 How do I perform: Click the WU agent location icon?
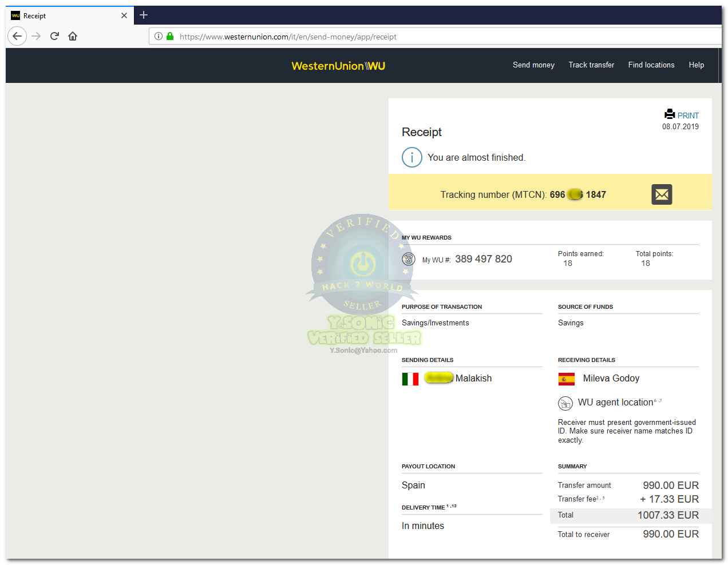pyautogui.click(x=565, y=403)
